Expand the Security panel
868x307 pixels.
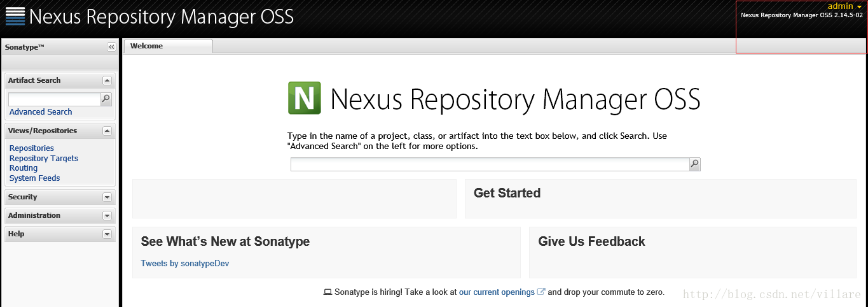(107, 197)
